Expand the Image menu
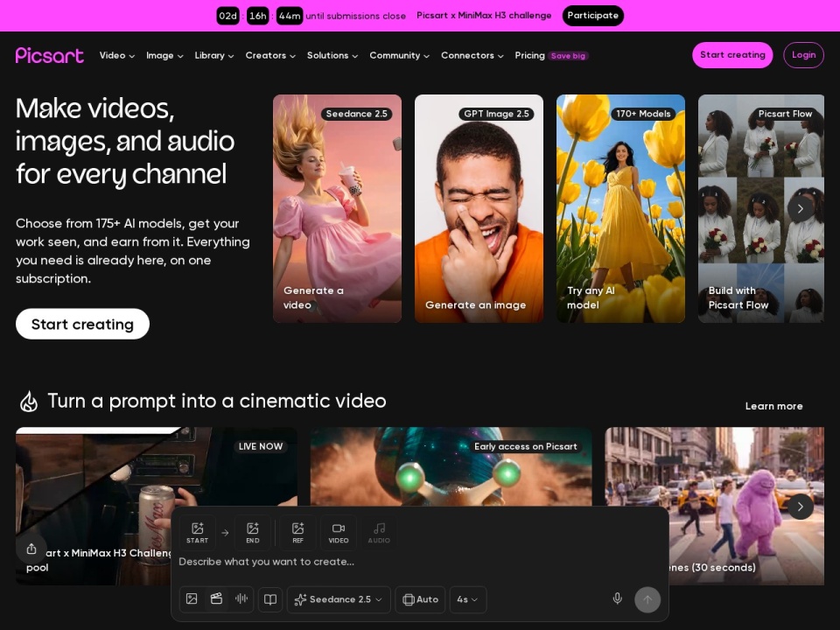This screenshot has width=840, height=630. (164, 55)
